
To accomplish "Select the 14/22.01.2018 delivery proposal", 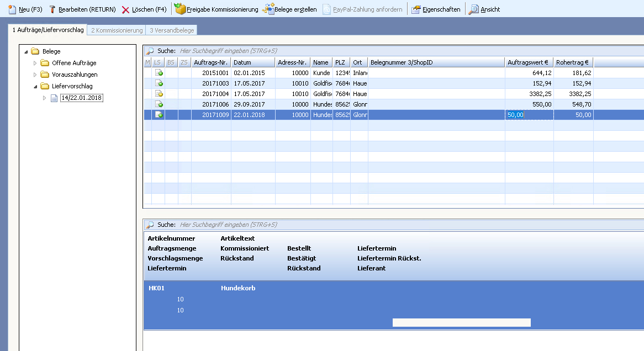I will tap(82, 98).
